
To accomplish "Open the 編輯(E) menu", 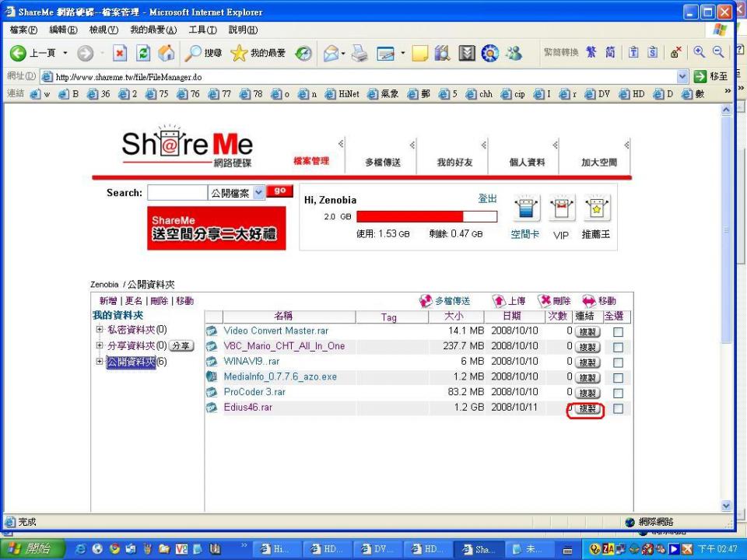I will [x=63, y=30].
